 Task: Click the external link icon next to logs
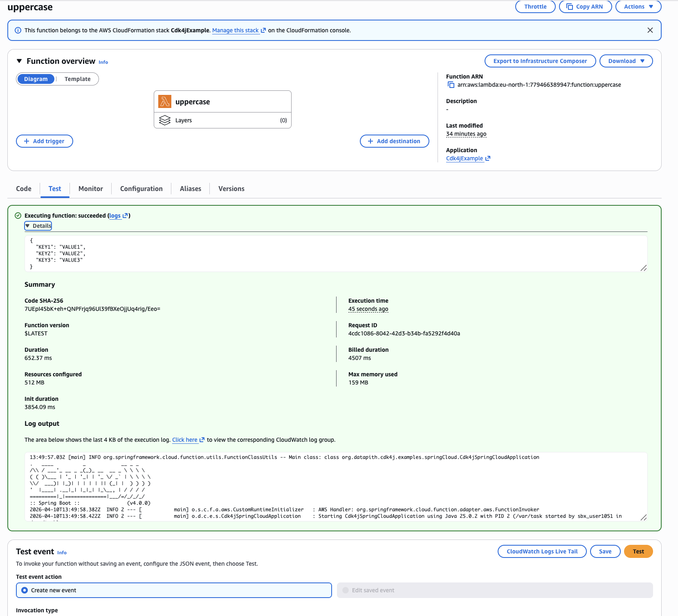pos(125,216)
